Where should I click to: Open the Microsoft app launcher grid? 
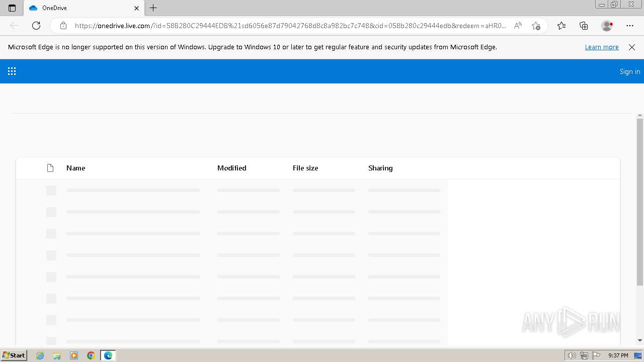point(12,71)
